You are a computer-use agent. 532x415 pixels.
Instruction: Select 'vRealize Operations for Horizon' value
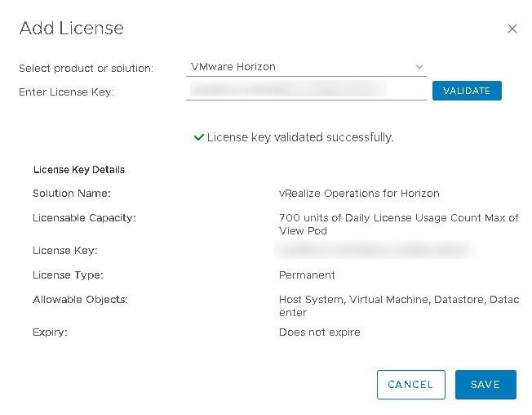(359, 194)
